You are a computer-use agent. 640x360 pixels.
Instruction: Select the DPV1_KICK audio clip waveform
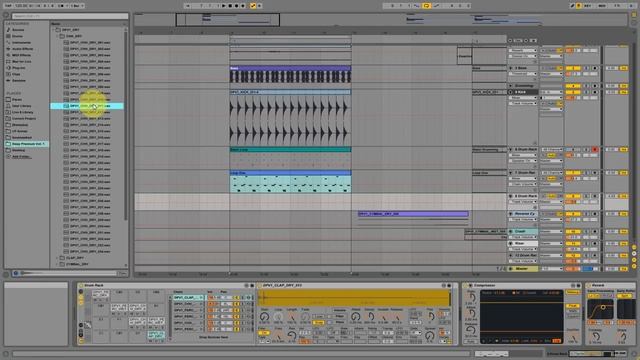pyautogui.click(x=290, y=120)
